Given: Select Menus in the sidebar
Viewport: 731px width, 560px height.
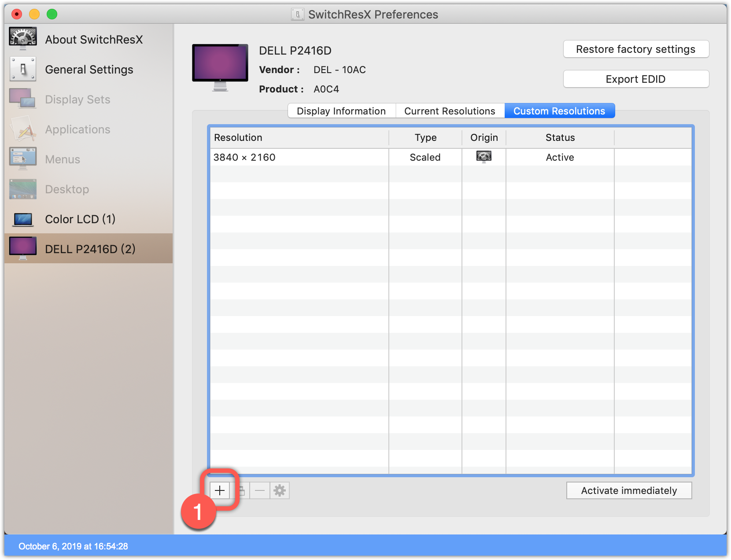Looking at the screenshot, I should pyautogui.click(x=89, y=159).
